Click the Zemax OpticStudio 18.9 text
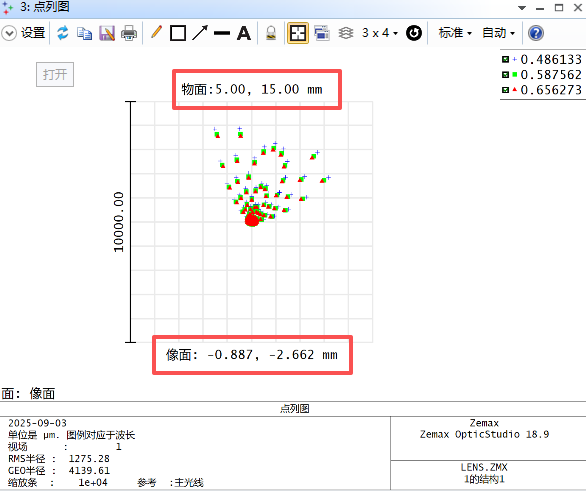Viewport: 586px width, 491px height. [484, 434]
